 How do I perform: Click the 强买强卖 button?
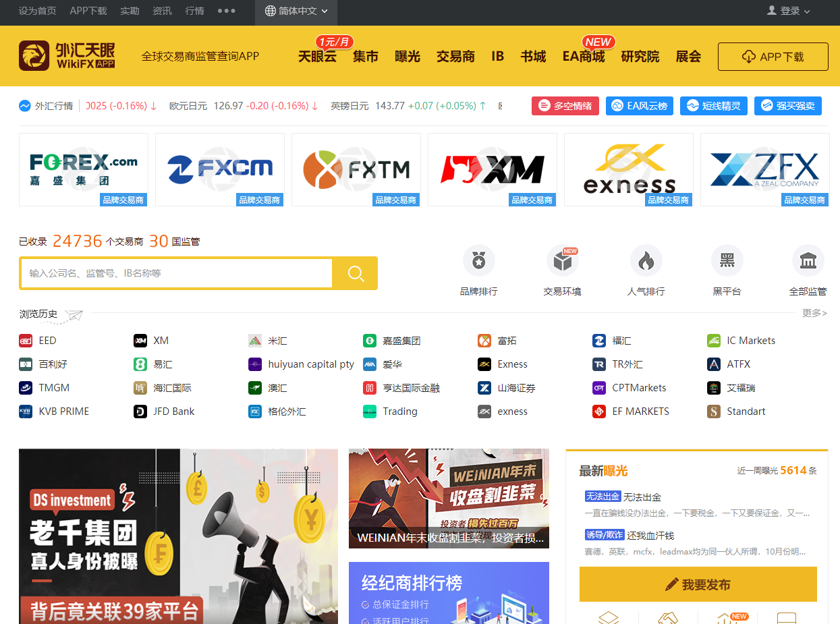(x=788, y=106)
